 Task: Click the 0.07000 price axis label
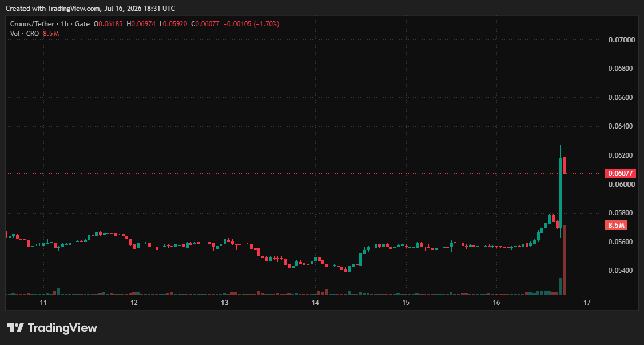[622, 40]
